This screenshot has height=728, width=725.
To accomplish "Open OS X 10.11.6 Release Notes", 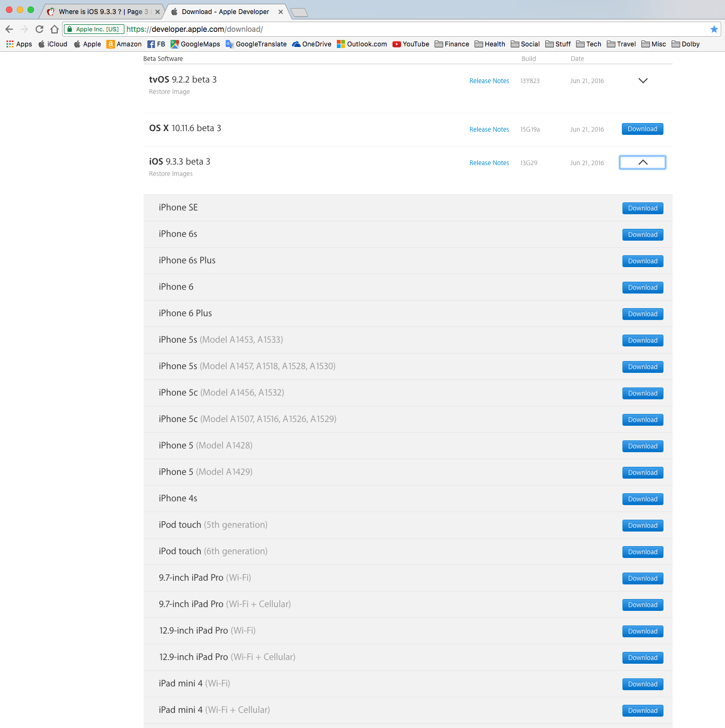I will pos(489,130).
